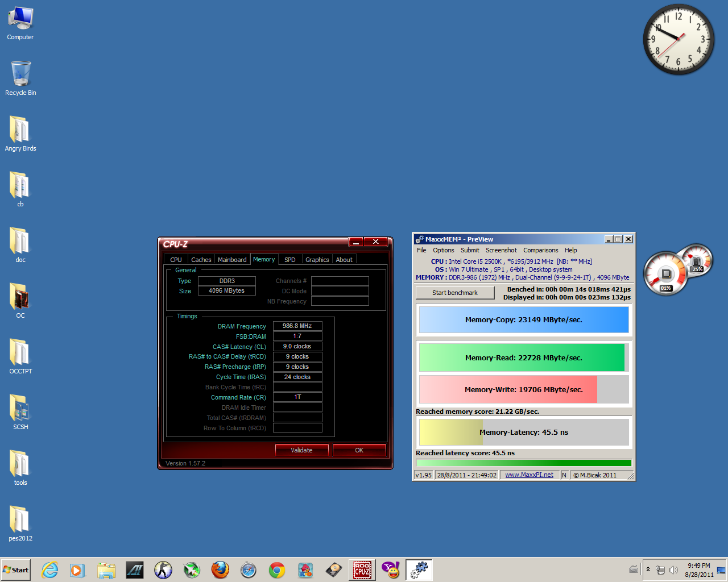Launch the AI Suite taskbar icon
728x582 pixels.
point(135,570)
